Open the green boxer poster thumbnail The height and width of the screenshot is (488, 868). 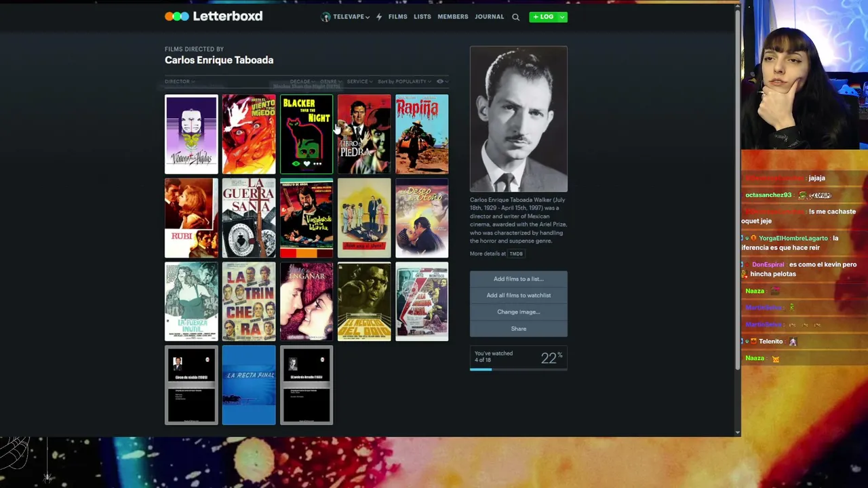point(364,302)
